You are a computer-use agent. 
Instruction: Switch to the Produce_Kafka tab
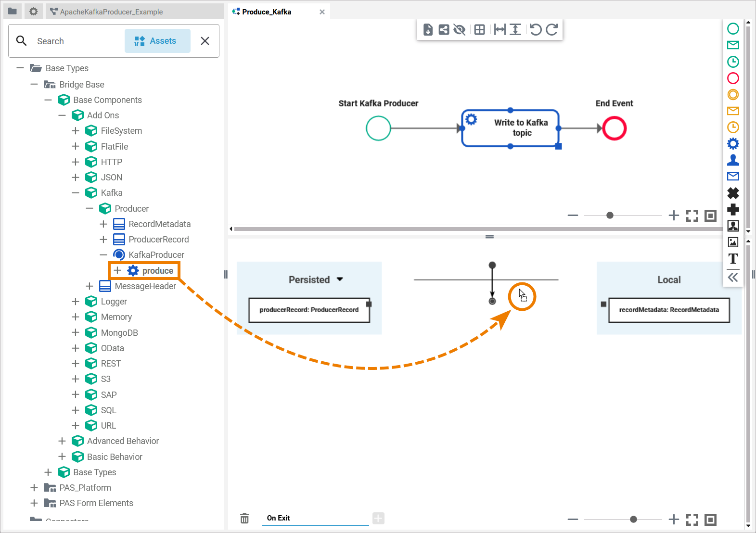267,12
